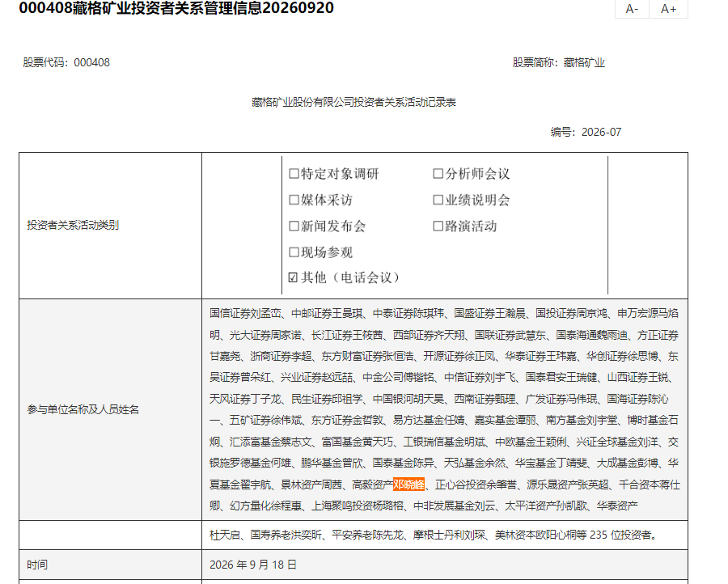Check the 现场参观 option box

(294, 252)
